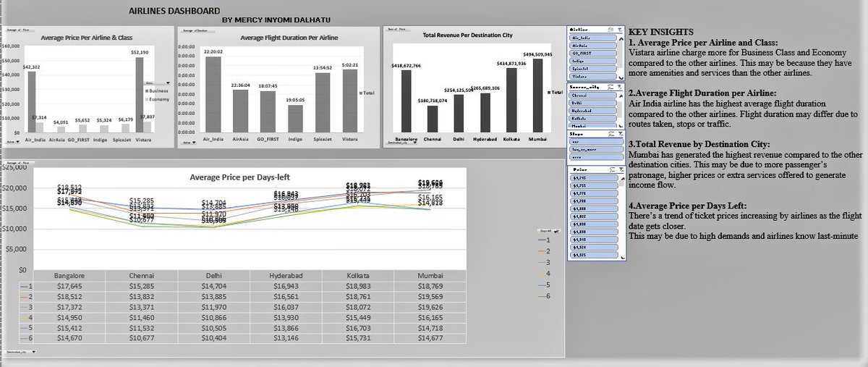Viewport: 868px width, 367px height.
Task: Select the zero item in the Stops slicer
Action: [596, 156]
